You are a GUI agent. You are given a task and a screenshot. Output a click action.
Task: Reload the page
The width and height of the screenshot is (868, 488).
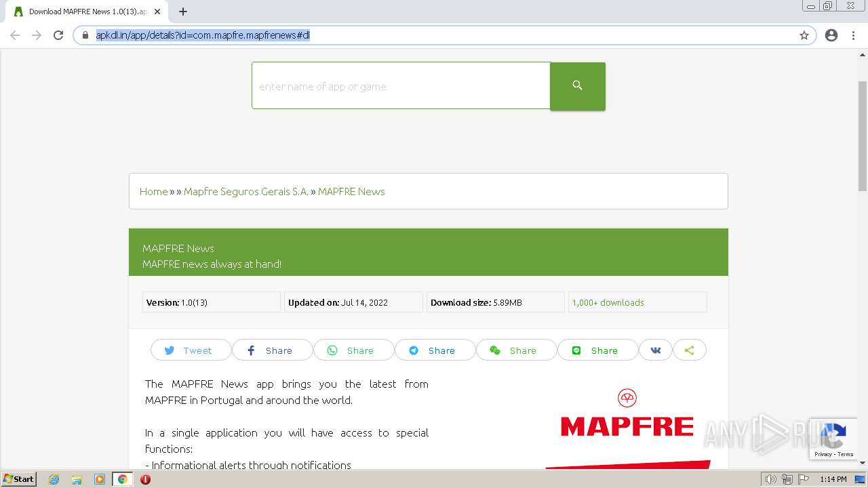58,35
